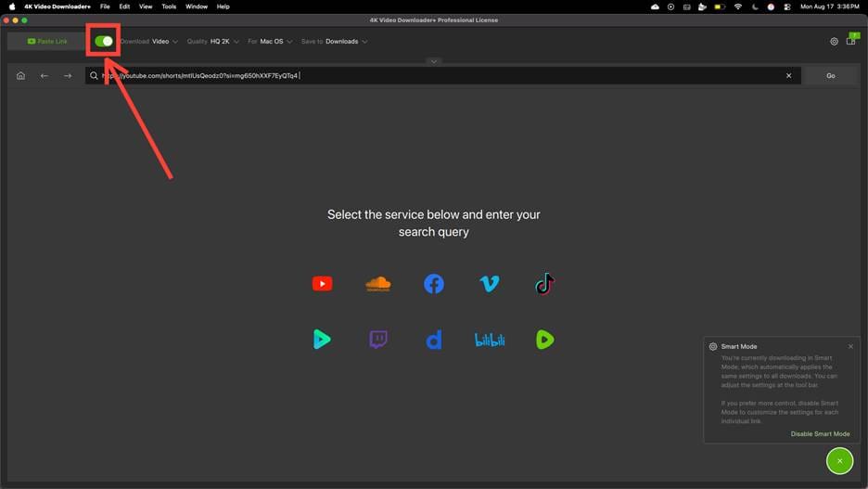Open the File menu
The height and width of the screenshot is (489, 868).
tap(105, 6)
